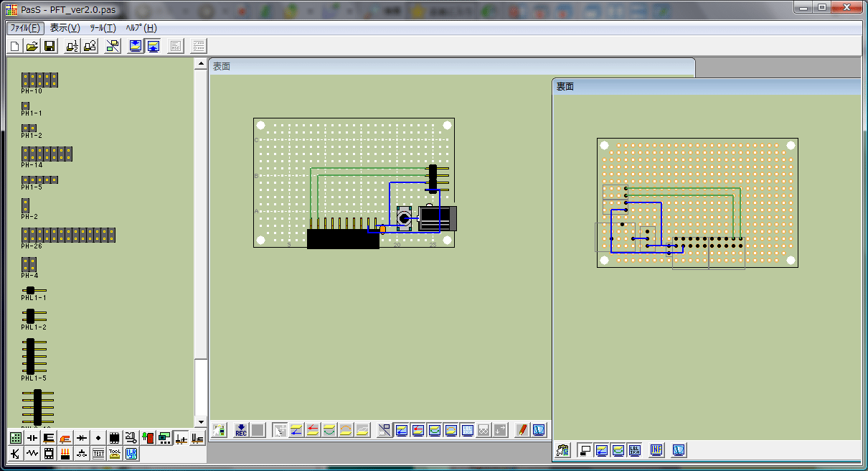The height and width of the screenshot is (471, 868).
Task: Open the ツール(T) menu
Action: pos(103,28)
